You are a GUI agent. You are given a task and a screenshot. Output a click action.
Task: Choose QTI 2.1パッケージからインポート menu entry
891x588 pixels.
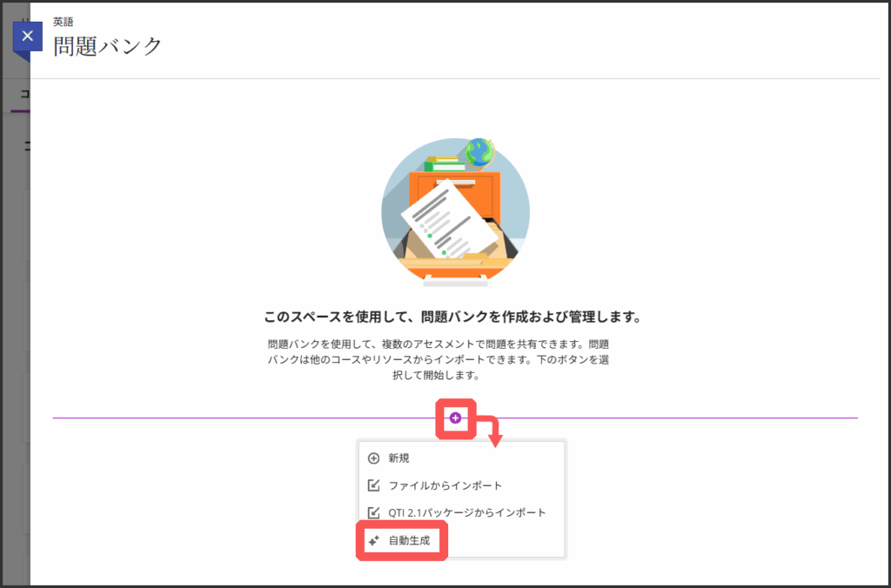coord(466,512)
